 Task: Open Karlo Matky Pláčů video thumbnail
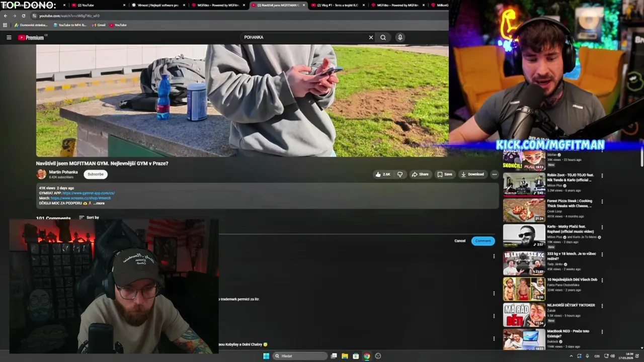click(x=524, y=236)
